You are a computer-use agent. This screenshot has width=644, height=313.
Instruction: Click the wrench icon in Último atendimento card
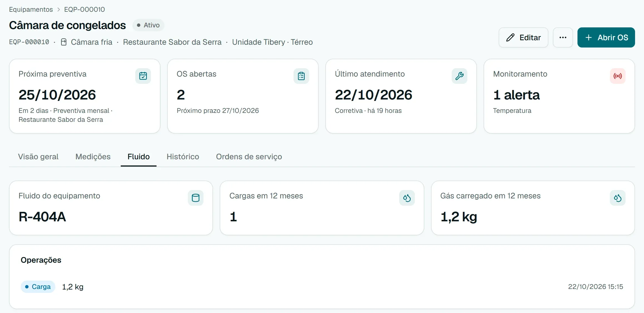click(460, 76)
